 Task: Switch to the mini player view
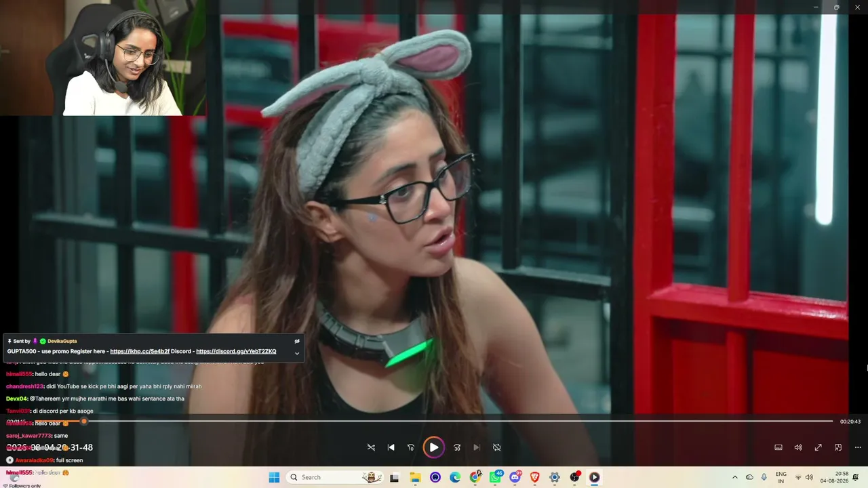pyautogui.click(x=838, y=447)
